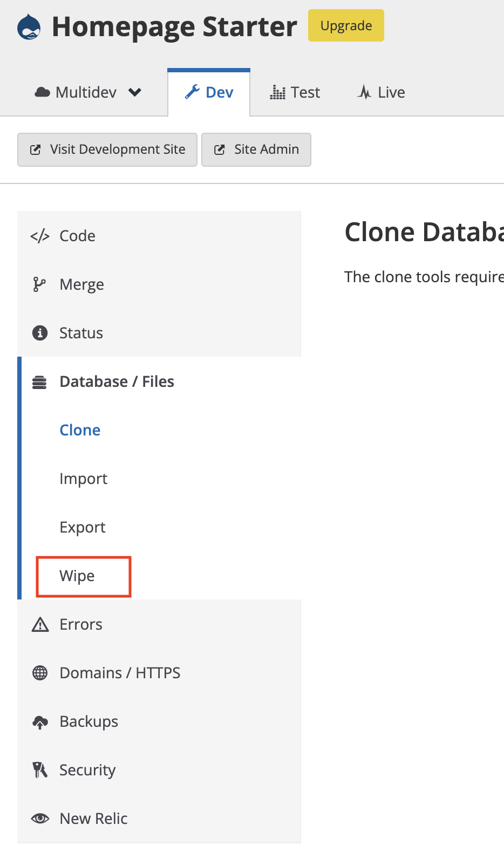The height and width of the screenshot is (859, 504).
Task: Switch to the Test tab
Action: click(x=295, y=92)
